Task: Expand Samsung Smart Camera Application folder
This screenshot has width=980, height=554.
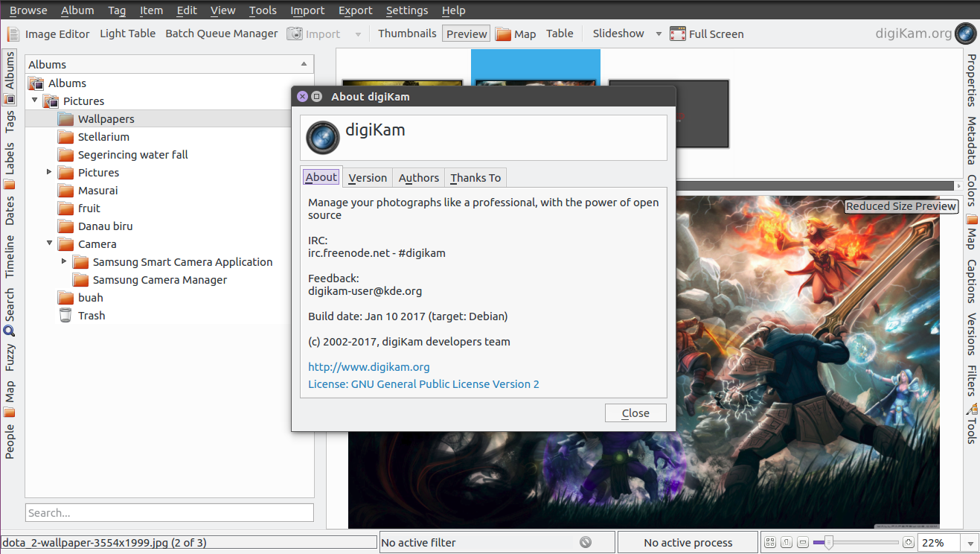Action: click(x=64, y=261)
